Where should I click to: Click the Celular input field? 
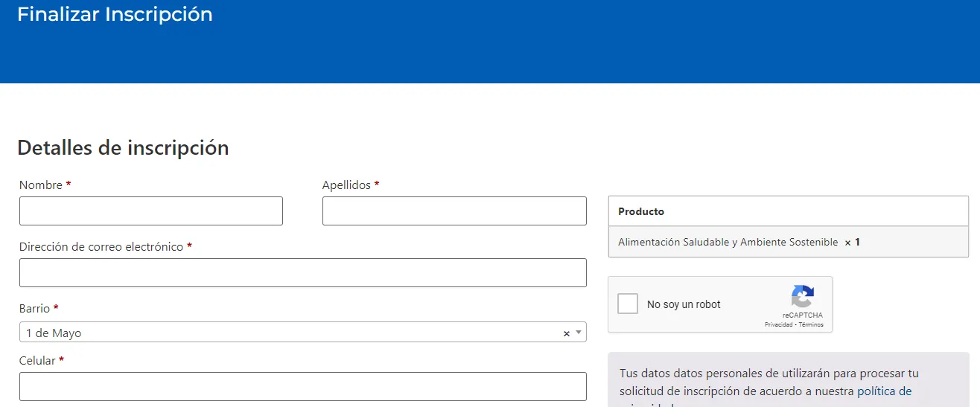tap(303, 386)
